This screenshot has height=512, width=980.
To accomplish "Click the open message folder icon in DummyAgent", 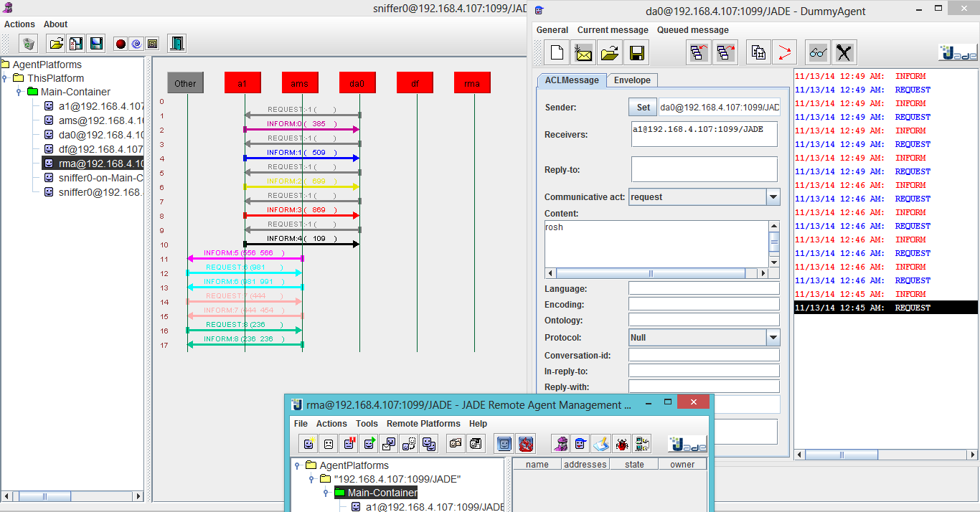I will (610, 52).
